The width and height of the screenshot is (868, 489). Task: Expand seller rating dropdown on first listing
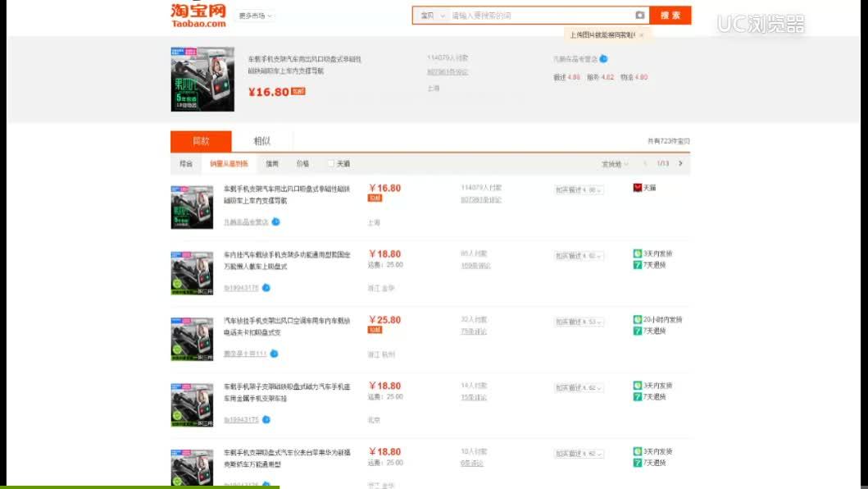point(578,190)
